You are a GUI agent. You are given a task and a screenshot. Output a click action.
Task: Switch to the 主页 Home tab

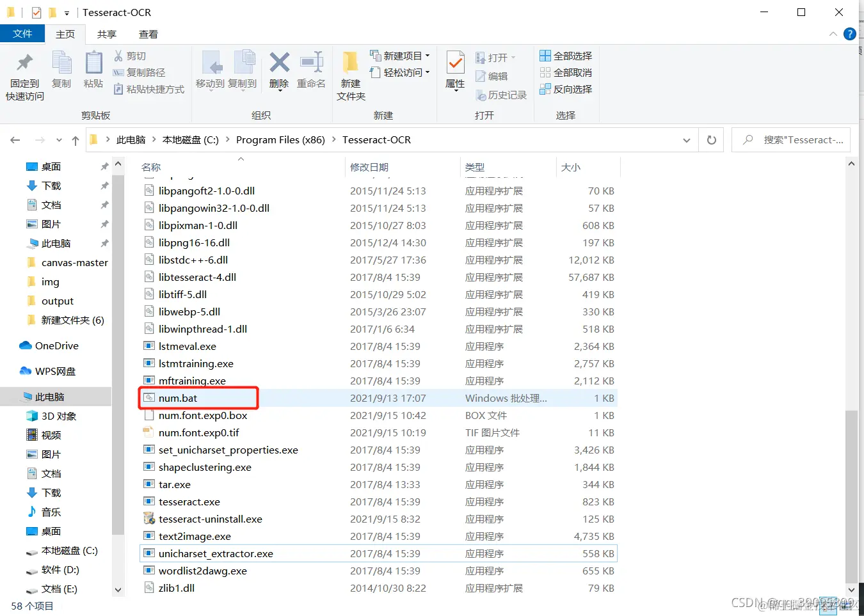click(65, 34)
